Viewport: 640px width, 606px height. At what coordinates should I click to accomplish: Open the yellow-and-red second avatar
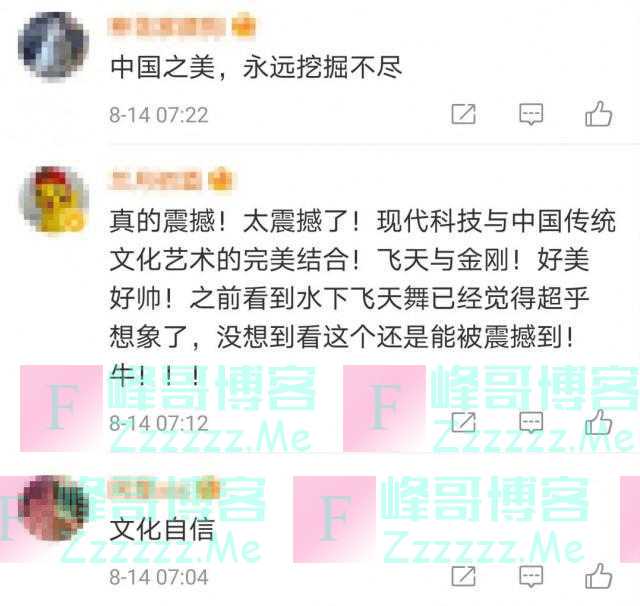coord(53,199)
